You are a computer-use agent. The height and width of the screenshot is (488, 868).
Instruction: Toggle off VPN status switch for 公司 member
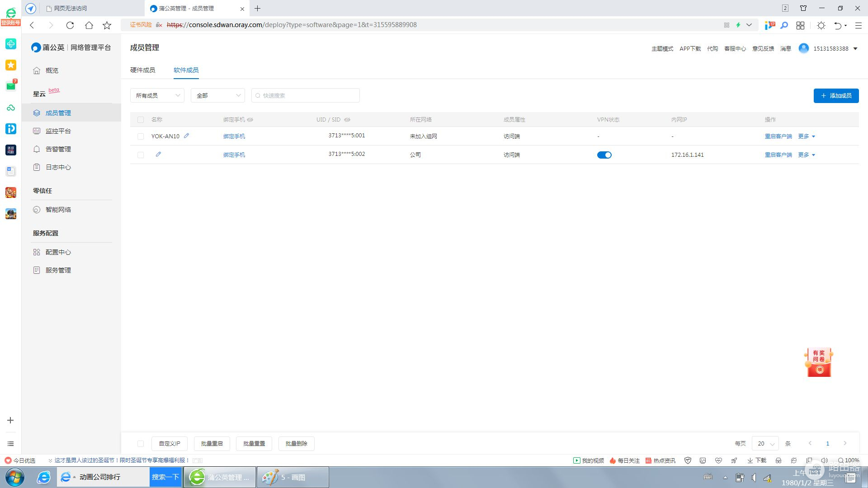[x=604, y=155]
